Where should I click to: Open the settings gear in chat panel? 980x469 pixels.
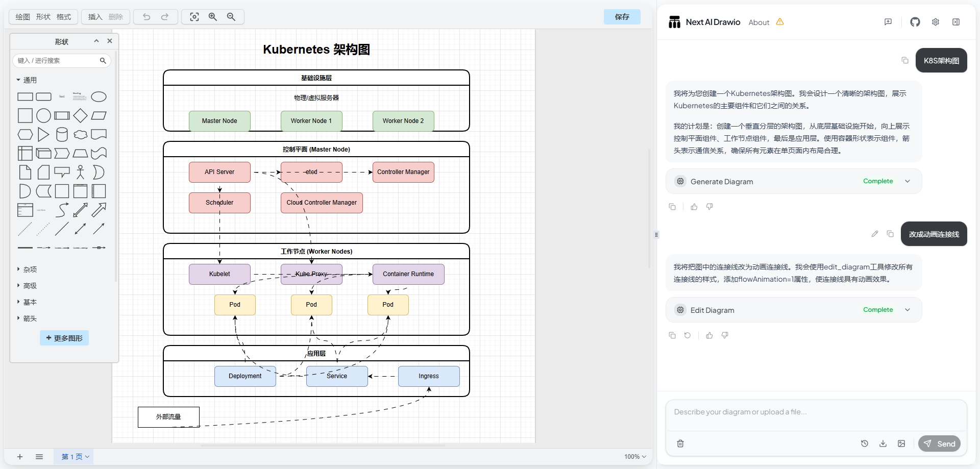point(935,22)
